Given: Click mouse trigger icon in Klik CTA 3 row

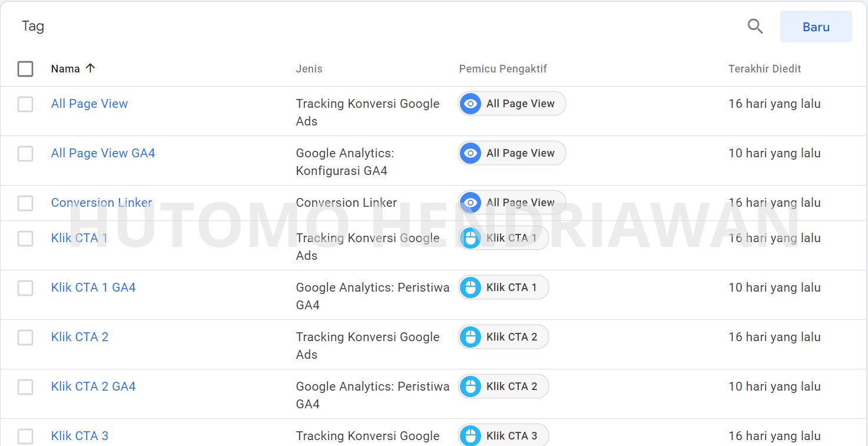Looking at the screenshot, I should (x=471, y=436).
